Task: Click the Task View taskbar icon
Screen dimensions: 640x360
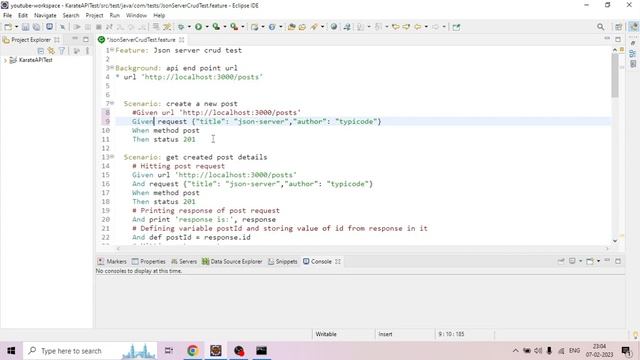Action: pyautogui.click(x=169, y=351)
